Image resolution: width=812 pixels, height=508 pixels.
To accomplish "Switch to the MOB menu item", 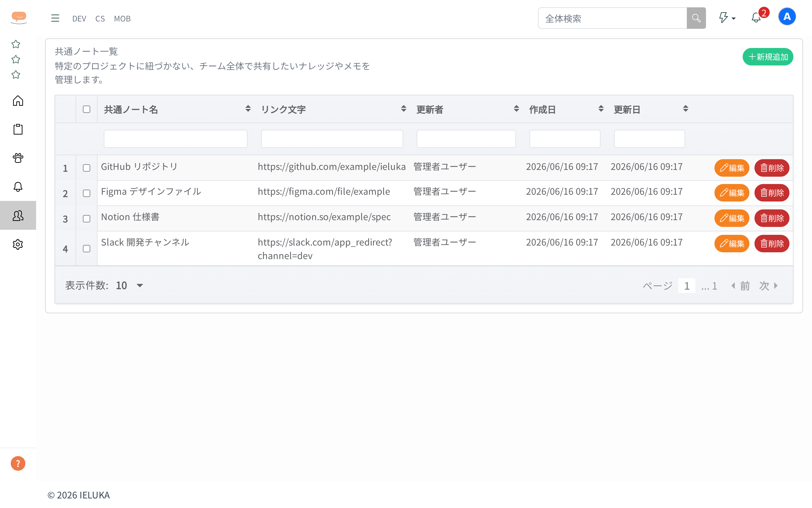I will tap(122, 18).
